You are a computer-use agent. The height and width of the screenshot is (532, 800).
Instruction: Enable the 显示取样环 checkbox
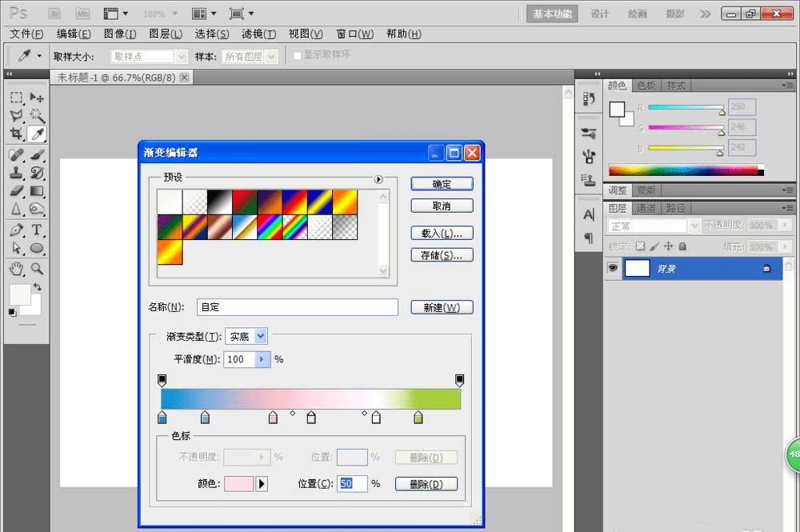coord(298,55)
